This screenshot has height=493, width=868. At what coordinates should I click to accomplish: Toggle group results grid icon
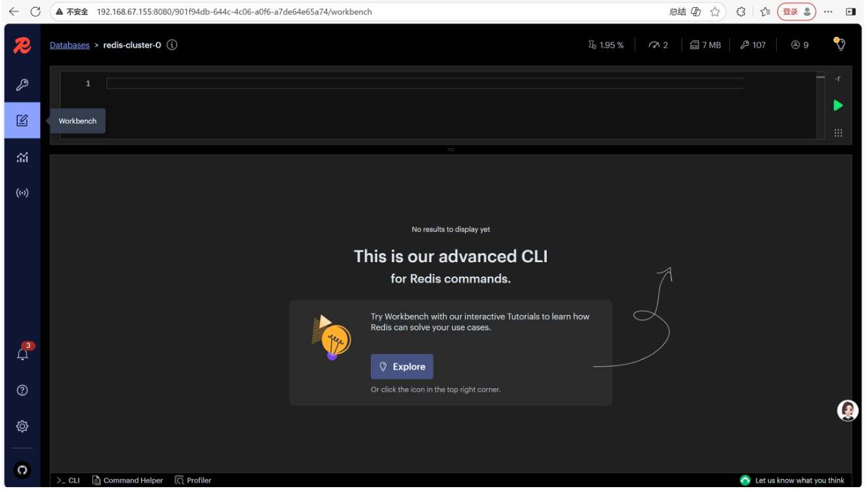(838, 133)
